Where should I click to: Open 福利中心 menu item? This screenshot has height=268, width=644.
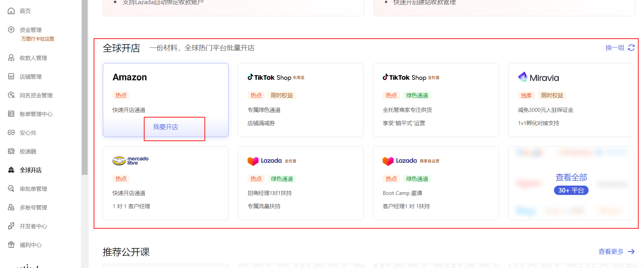coord(30,245)
